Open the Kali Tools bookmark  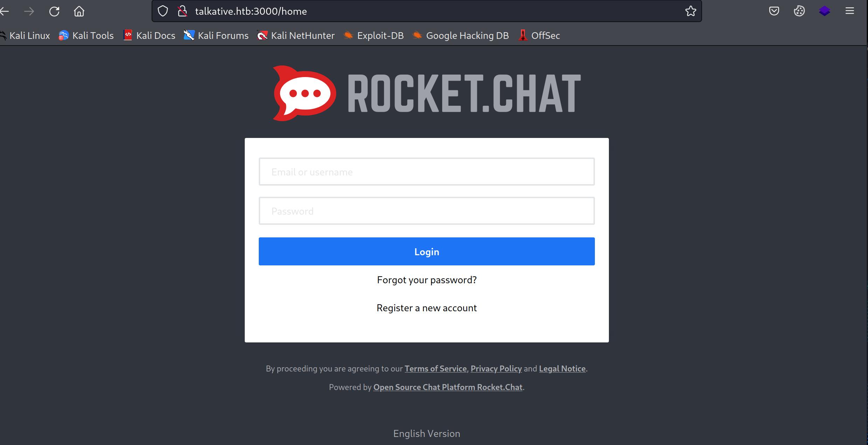coord(86,35)
